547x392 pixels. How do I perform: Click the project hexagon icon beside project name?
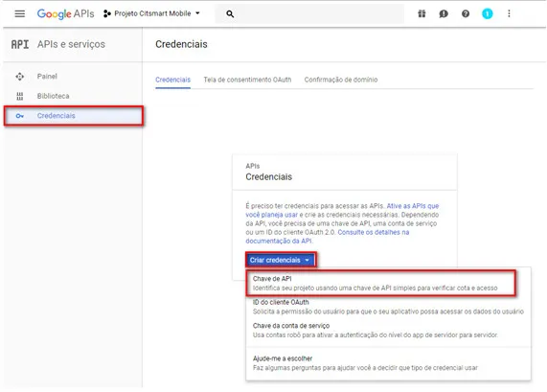[x=107, y=13]
